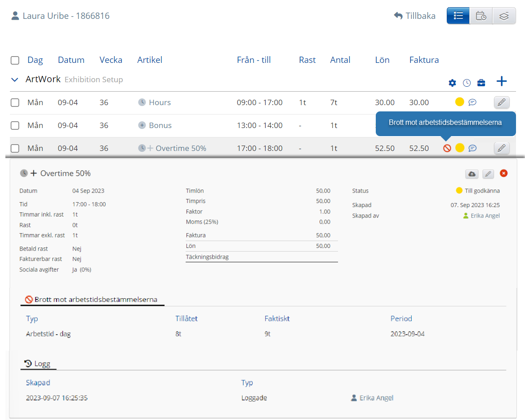Image resolution: width=525 pixels, height=420 pixels.
Task: Click the clock icon in ArtWork row
Action: coord(467,83)
